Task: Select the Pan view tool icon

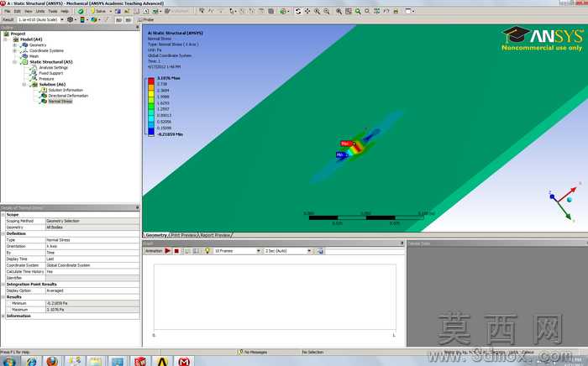Action: [x=307, y=11]
